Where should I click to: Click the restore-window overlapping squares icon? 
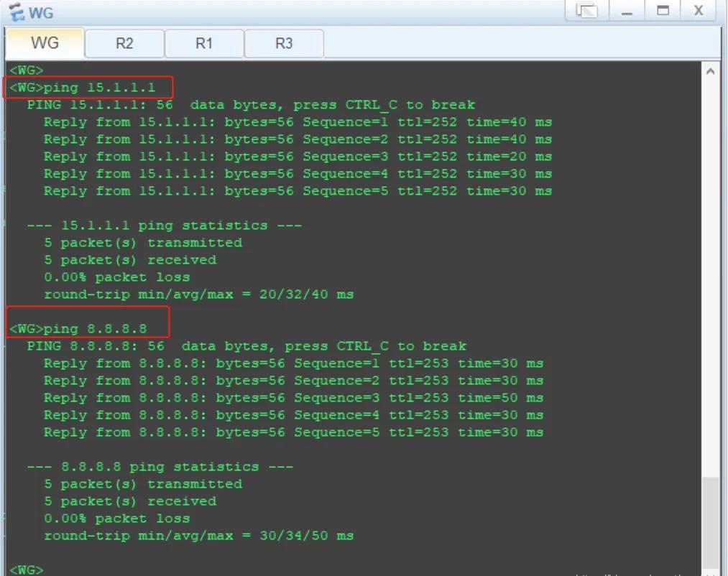coord(587,10)
